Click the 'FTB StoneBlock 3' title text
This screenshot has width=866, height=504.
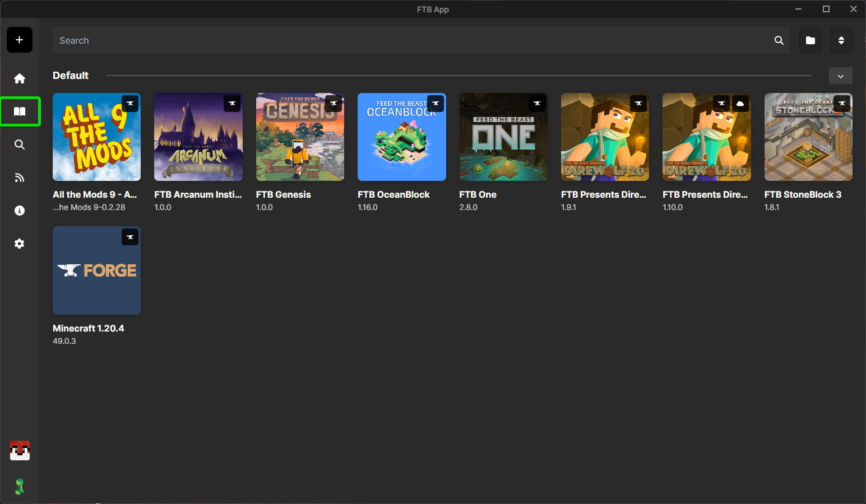(x=803, y=194)
